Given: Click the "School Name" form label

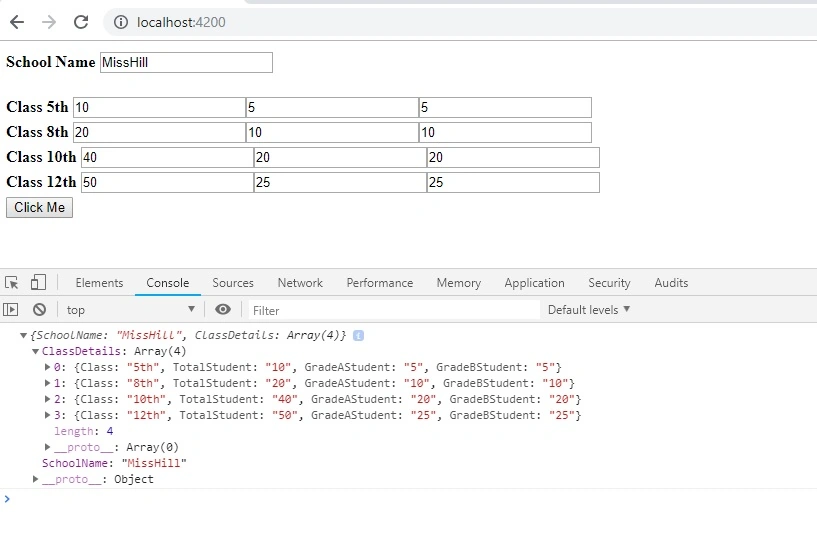Looking at the screenshot, I should pyautogui.click(x=51, y=62).
